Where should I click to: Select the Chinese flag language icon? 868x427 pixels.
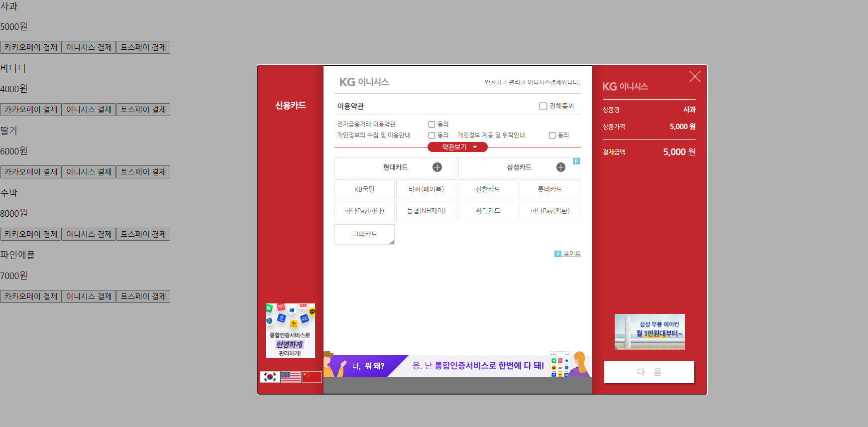click(x=312, y=377)
